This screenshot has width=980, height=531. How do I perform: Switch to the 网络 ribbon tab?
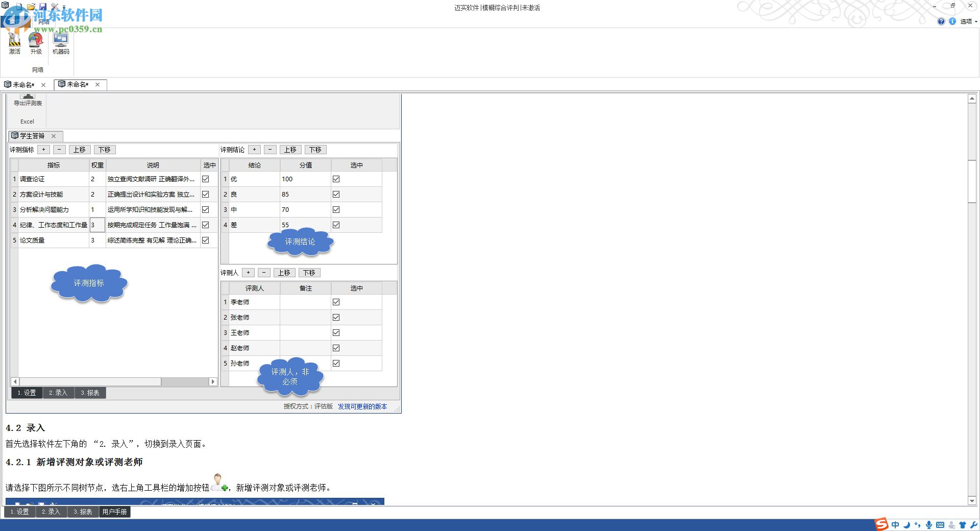coord(44,22)
